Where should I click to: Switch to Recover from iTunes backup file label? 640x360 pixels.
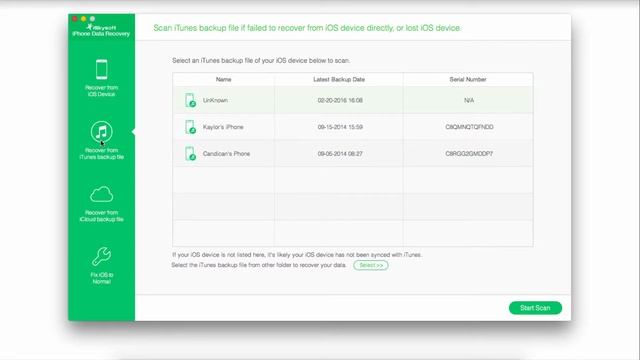102,154
